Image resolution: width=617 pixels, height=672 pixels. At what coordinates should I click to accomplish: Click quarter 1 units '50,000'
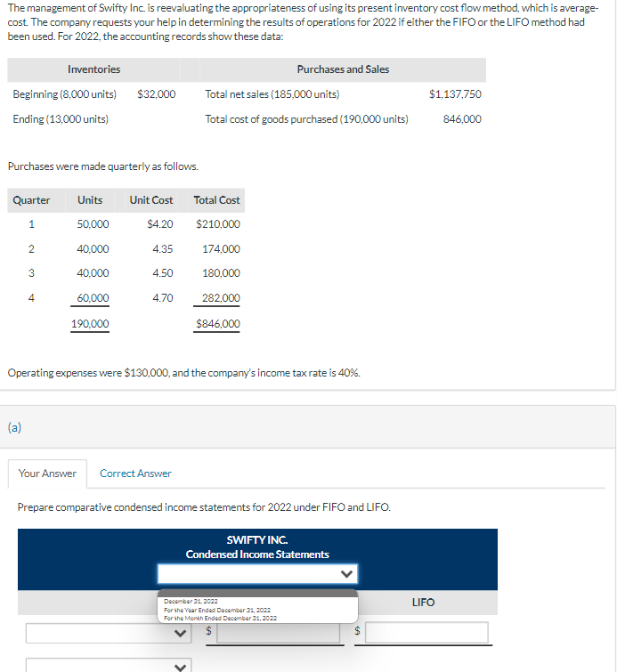pos(93,224)
